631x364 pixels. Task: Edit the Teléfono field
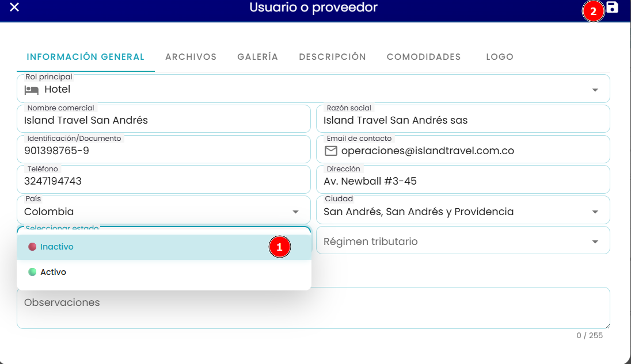164,179
